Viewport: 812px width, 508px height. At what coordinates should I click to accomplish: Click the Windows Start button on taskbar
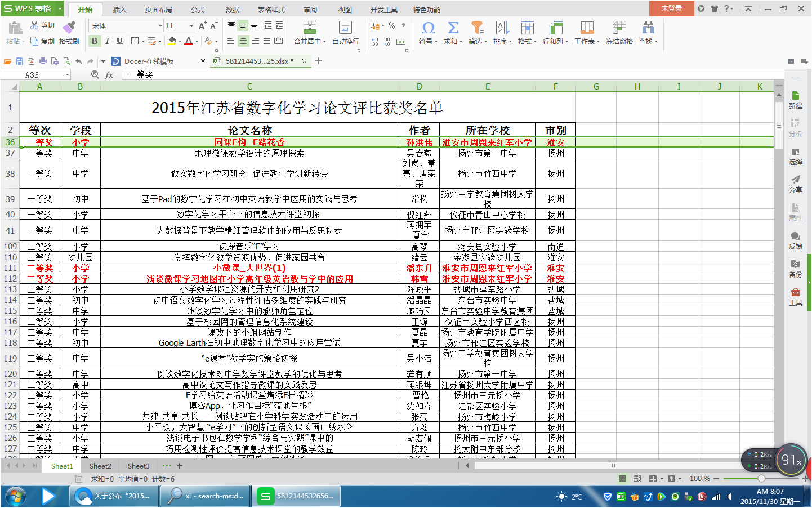(x=15, y=496)
